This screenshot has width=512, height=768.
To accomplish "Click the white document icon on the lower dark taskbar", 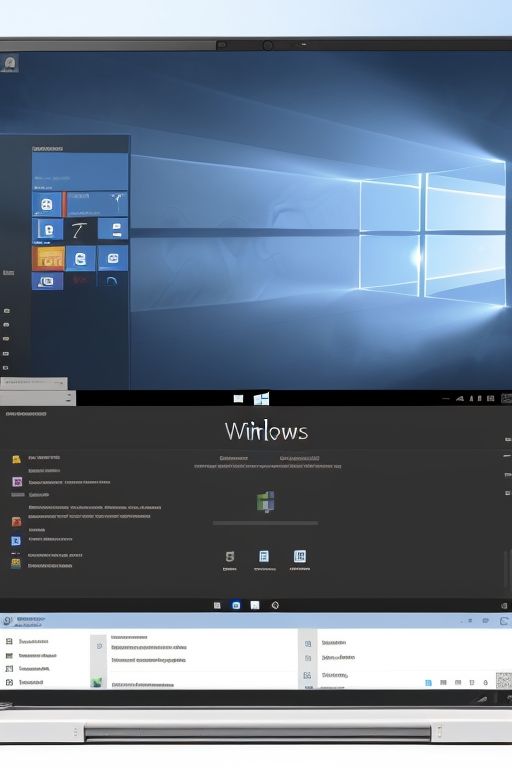I will 255,605.
